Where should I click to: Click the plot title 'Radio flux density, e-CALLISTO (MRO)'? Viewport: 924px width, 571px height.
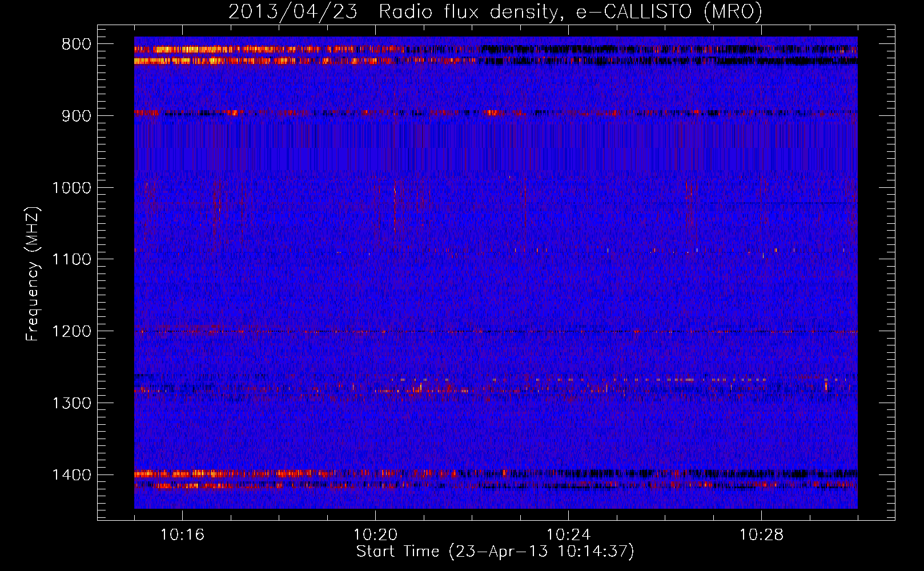[x=570, y=11]
